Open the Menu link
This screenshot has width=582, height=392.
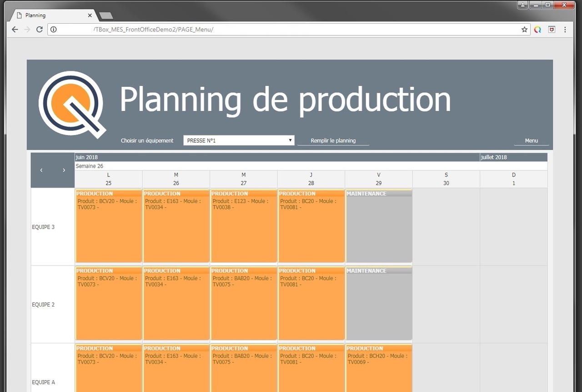pos(532,141)
